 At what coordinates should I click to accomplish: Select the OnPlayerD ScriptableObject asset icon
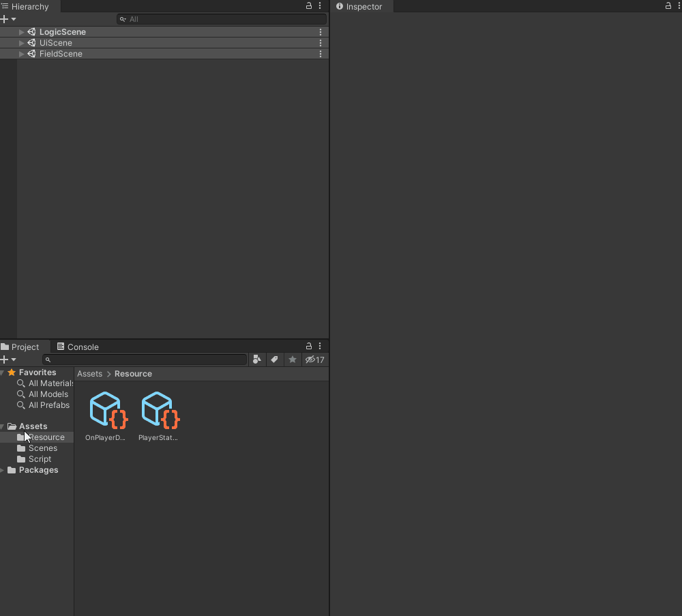106,409
